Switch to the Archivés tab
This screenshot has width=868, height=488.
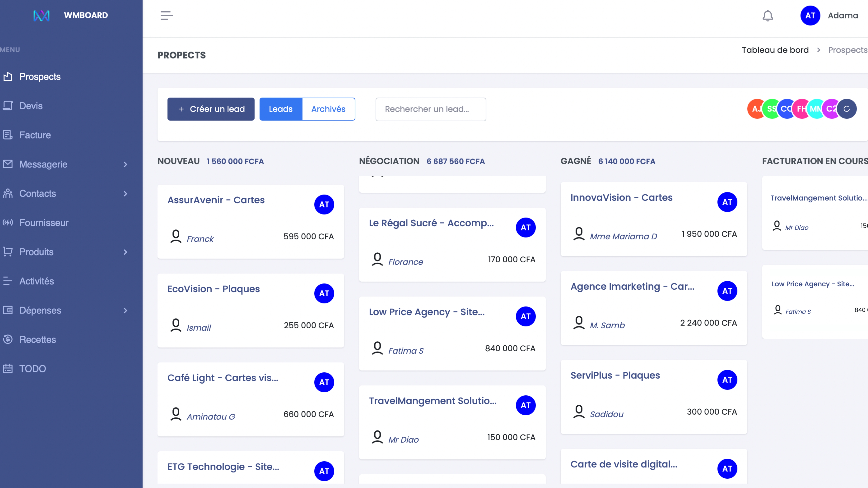point(329,109)
